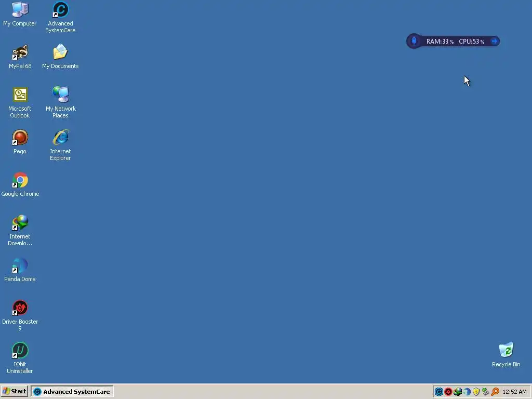
Task: Select the Driver Booster 9 shortcut
Action: [20, 315]
